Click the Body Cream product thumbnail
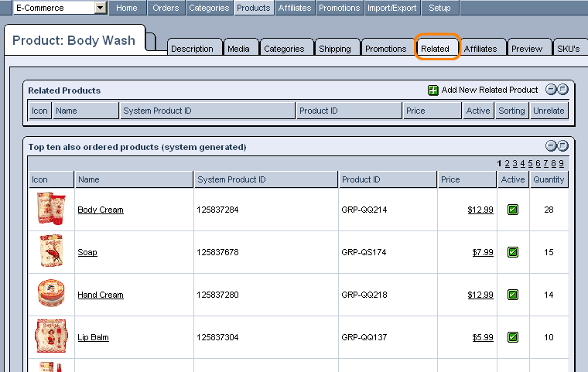The width and height of the screenshot is (588, 372). tap(51, 210)
